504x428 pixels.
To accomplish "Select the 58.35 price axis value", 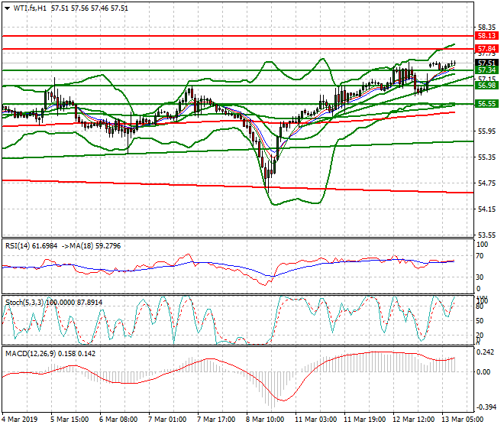I will click(x=486, y=27).
